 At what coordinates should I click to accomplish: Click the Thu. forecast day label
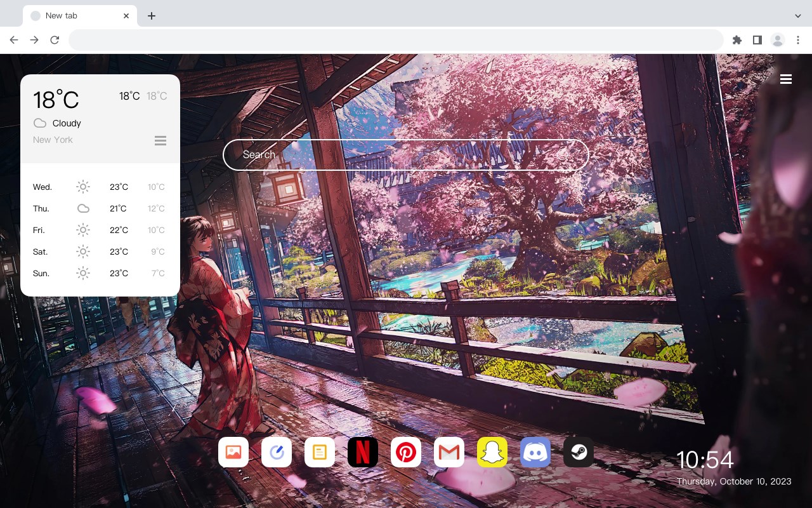(41, 208)
